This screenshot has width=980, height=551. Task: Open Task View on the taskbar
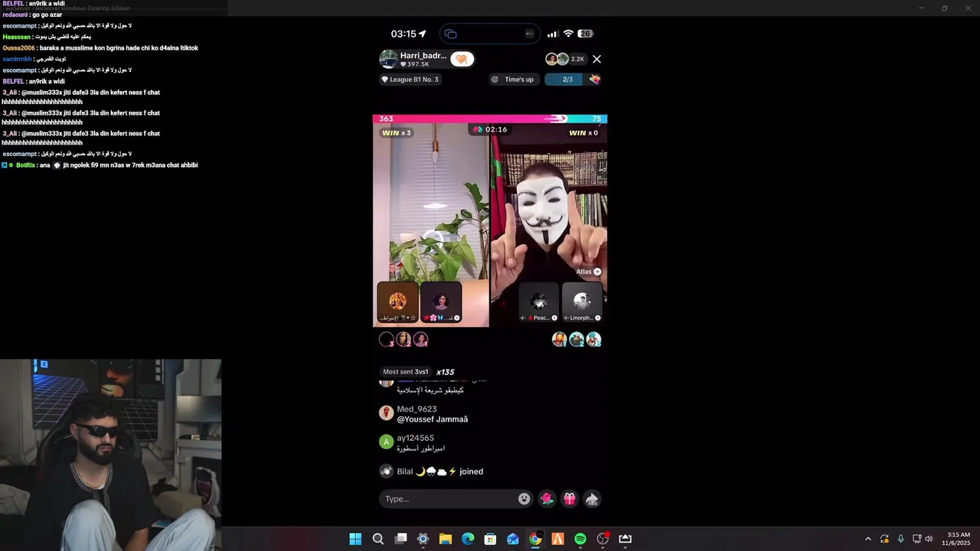400,539
